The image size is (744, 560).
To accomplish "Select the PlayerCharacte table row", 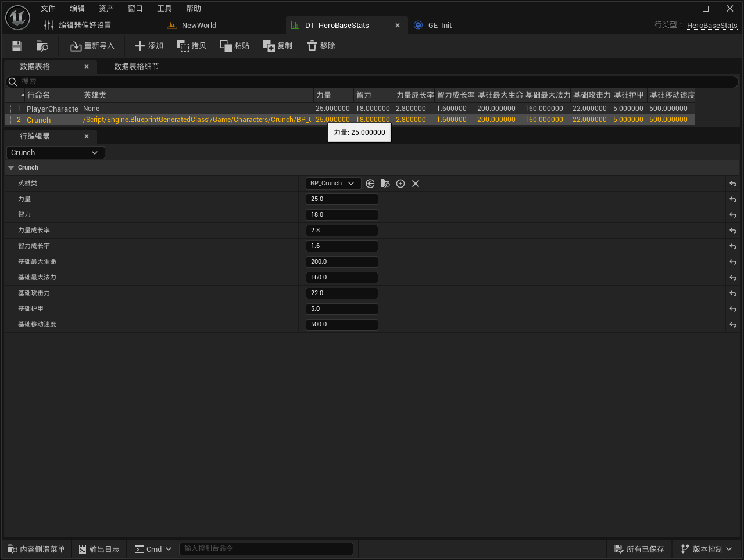I will (350, 109).
